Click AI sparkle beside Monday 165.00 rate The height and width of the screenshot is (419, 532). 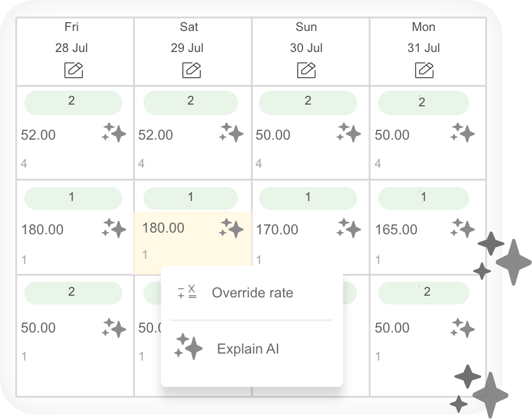463,228
